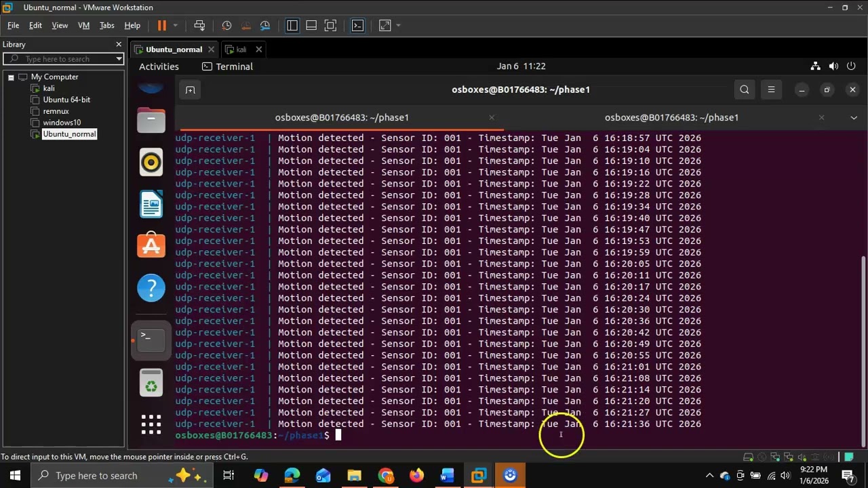Switch to the kali VM tab
The height and width of the screenshot is (488, 868).
click(x=241, y=49)
